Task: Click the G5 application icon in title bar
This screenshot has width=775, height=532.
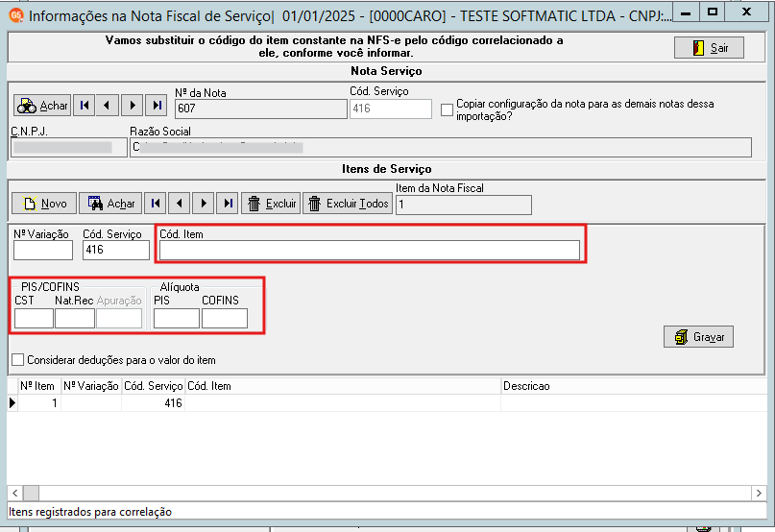Action: click(x=16, y=15)
